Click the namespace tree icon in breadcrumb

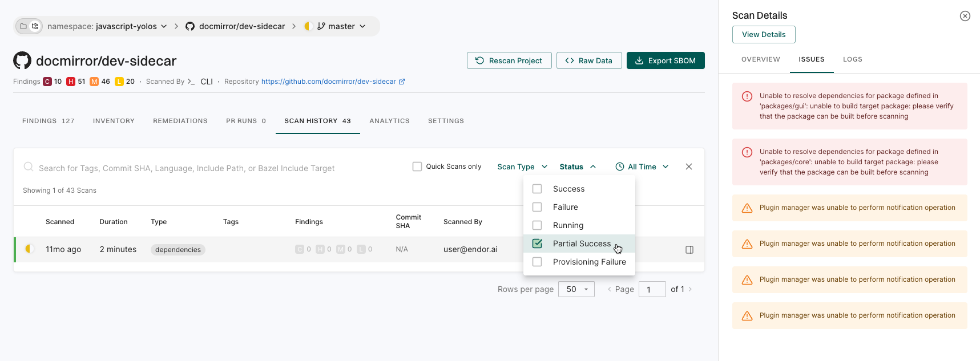pos(35,26)
